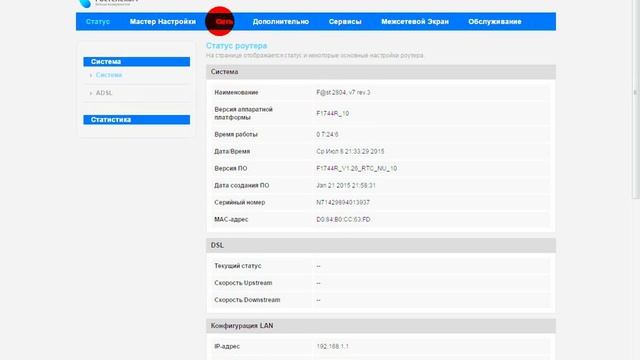Click the Статус роутера page heading
640x360 pixels.
236,46
